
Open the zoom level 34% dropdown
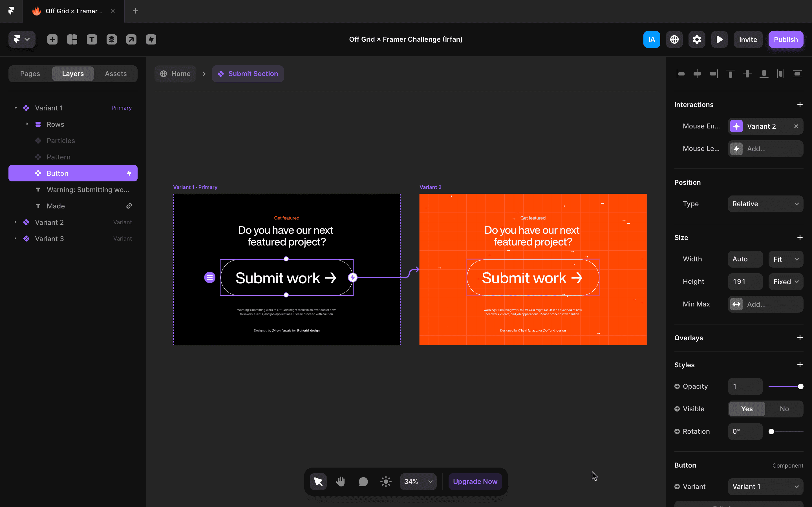[x=418, y=482]
